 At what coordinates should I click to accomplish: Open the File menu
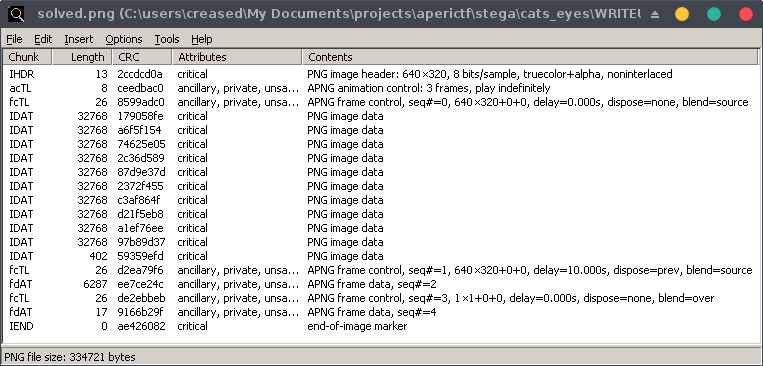pos(15,39)
